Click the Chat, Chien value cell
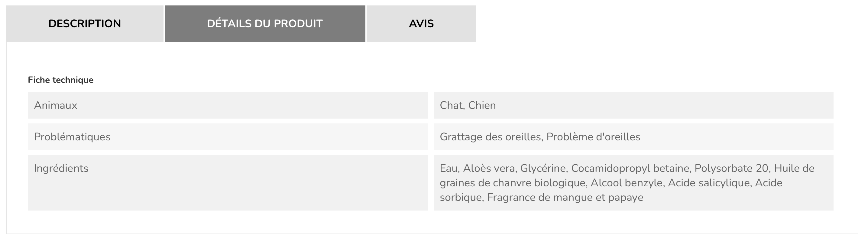This screenshot has height=242, width=868. [x=633, y=105]
